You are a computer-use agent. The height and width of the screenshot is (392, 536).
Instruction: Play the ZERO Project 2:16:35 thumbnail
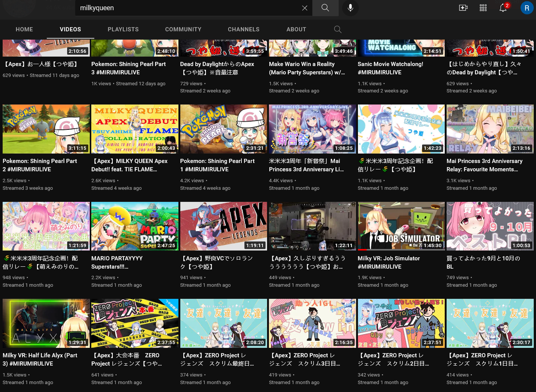(x=312, y=323)
